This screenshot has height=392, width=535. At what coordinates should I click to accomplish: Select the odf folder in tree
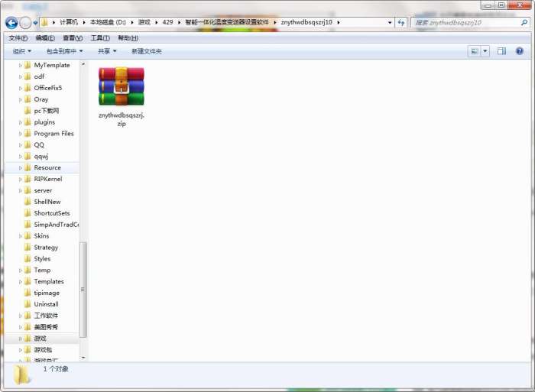pyautogui.click(x=39, y=76)
